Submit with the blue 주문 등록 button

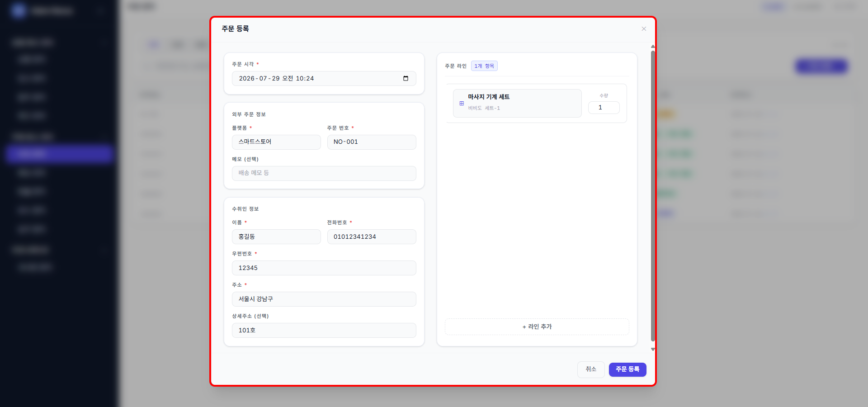(627, 369)
